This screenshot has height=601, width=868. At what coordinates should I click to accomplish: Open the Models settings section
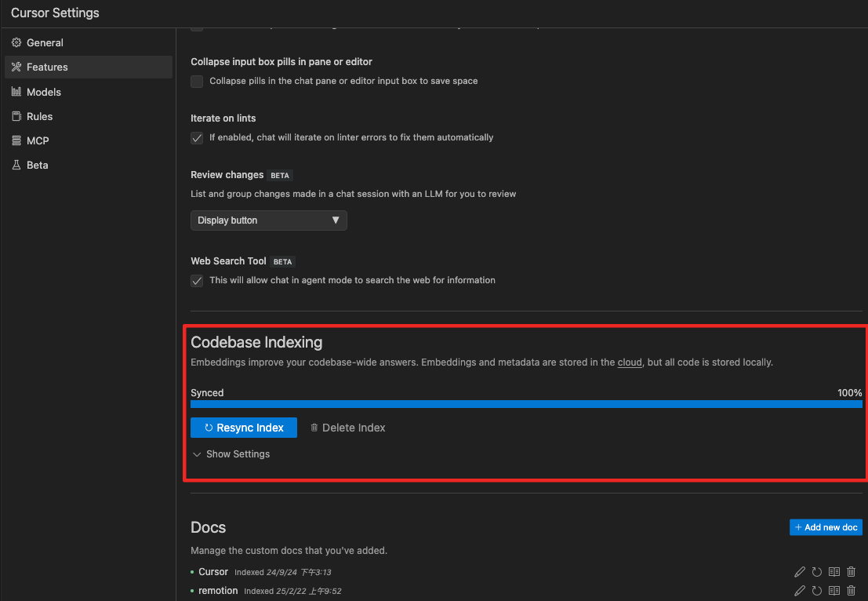coord(44,92)
